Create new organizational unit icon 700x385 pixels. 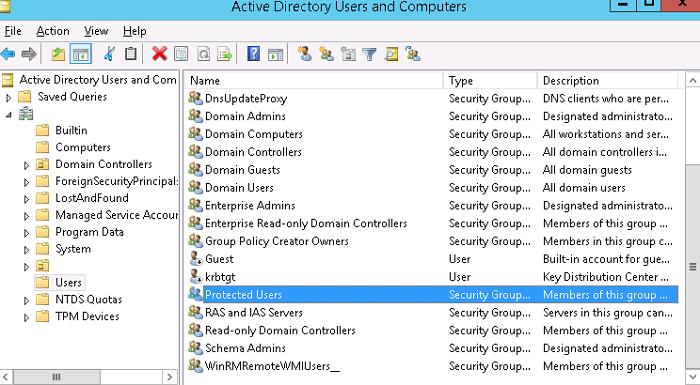[x=348, y=54]
